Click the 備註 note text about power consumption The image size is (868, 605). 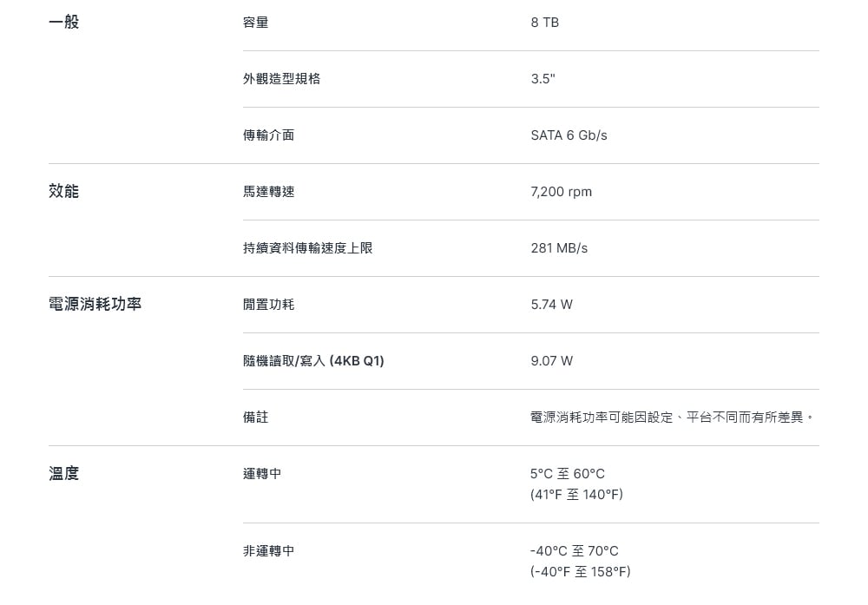[672, 418]
